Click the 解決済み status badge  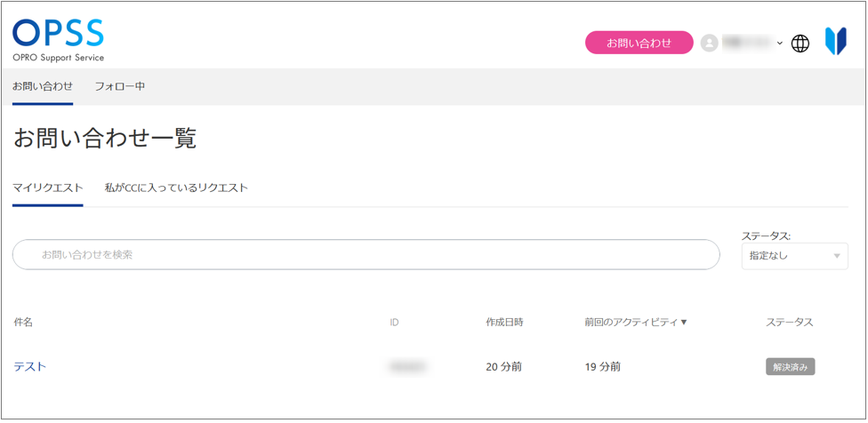tap(790, 367)
